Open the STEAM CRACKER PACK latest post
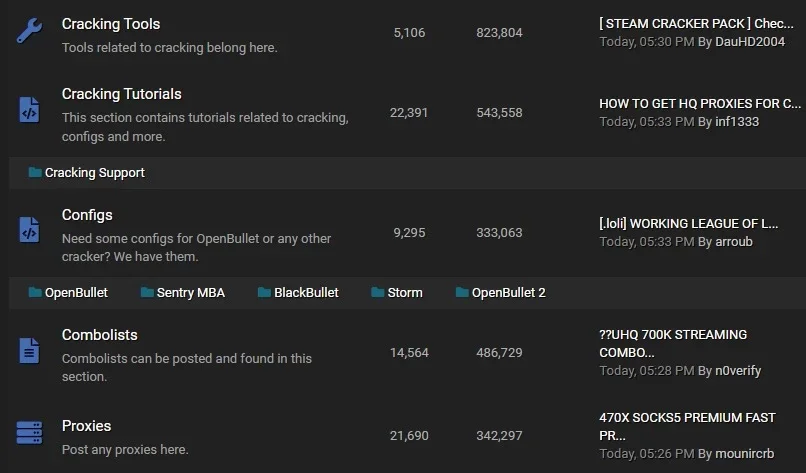 [697, 24]
